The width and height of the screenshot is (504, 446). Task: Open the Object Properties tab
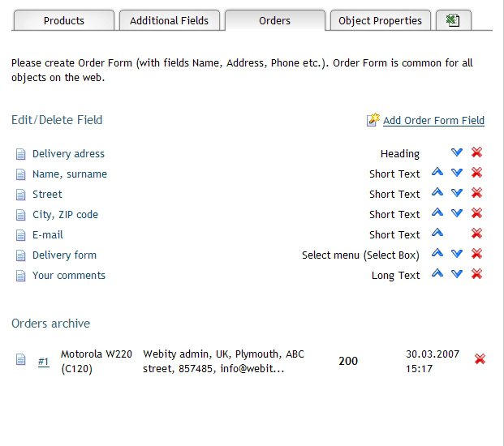(381, 20)
